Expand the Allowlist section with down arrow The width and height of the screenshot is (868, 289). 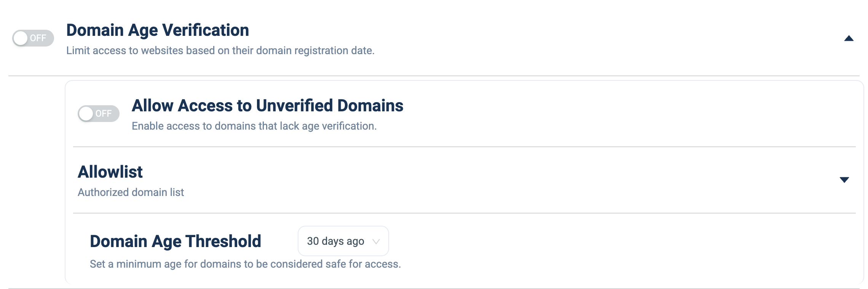click(844, 180)
